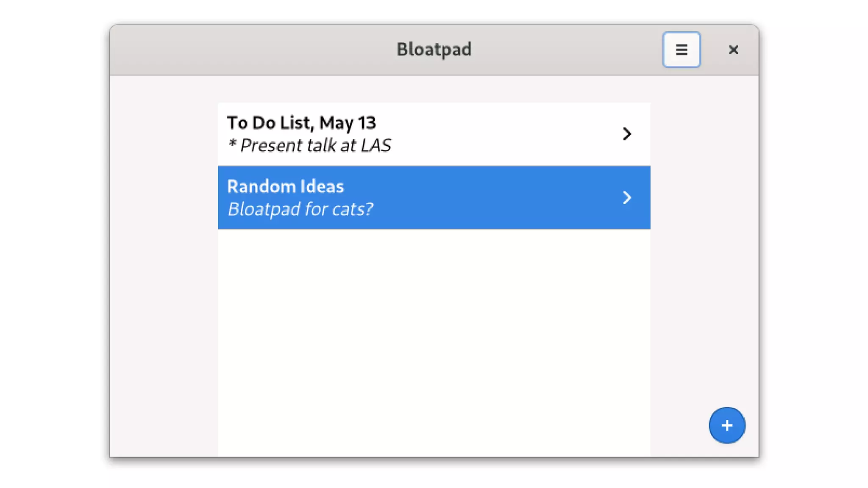Click the empty white area below the notes
This screenshot has height=488, width=868.
pyautogui.click(x=434, y=339)
